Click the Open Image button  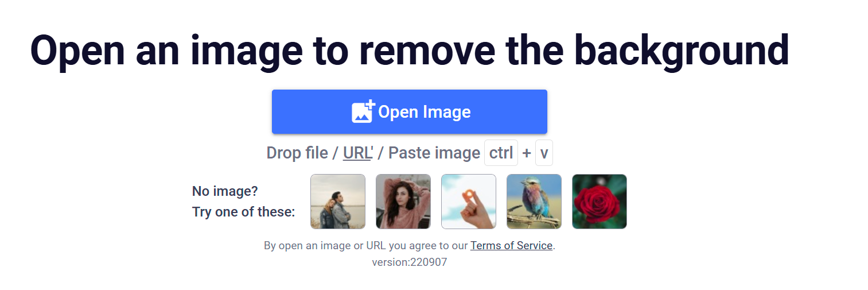[409, 111]
